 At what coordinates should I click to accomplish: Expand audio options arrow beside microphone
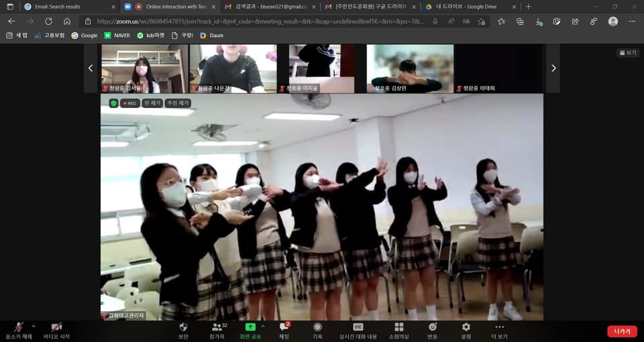(34, 327)
